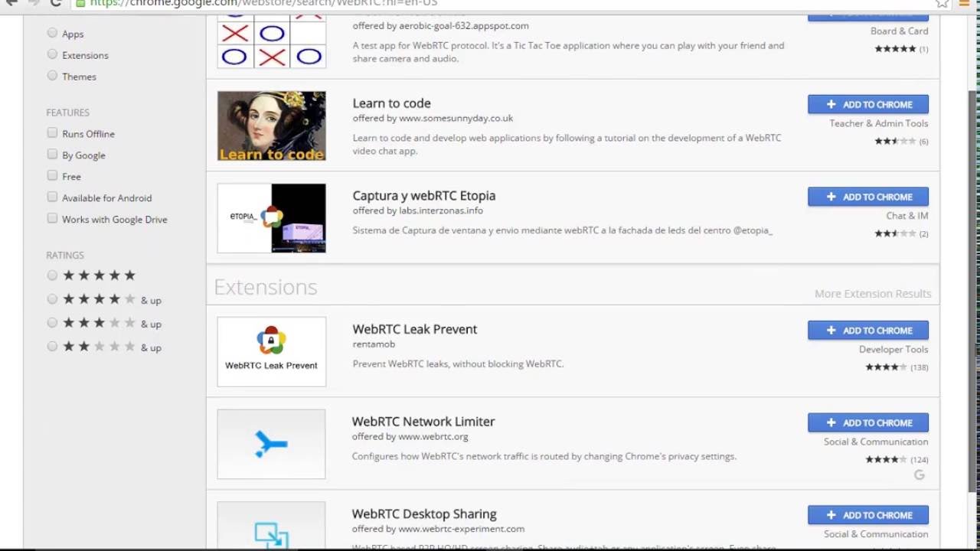Open Captura y webRTC Etopia thumbnail
The height and width of the screenshot is (551, 980).
pyautogui.click(x=271, y=218)
